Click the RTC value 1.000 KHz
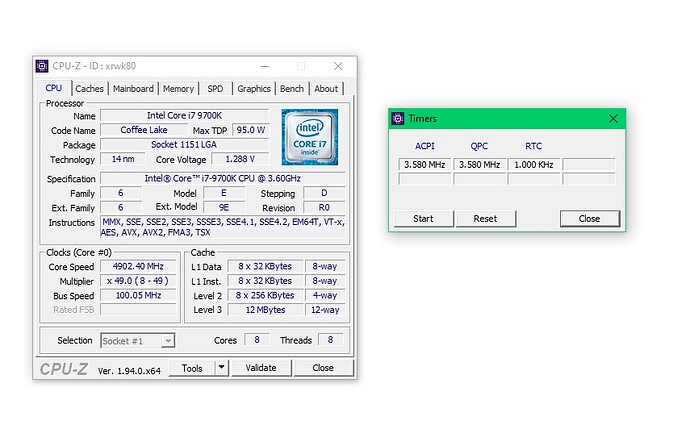 click(534, 165)
